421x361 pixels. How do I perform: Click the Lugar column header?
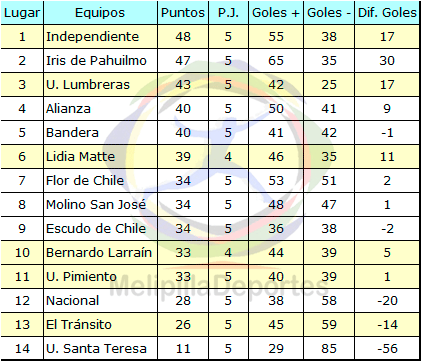click(x=22, y=13)
